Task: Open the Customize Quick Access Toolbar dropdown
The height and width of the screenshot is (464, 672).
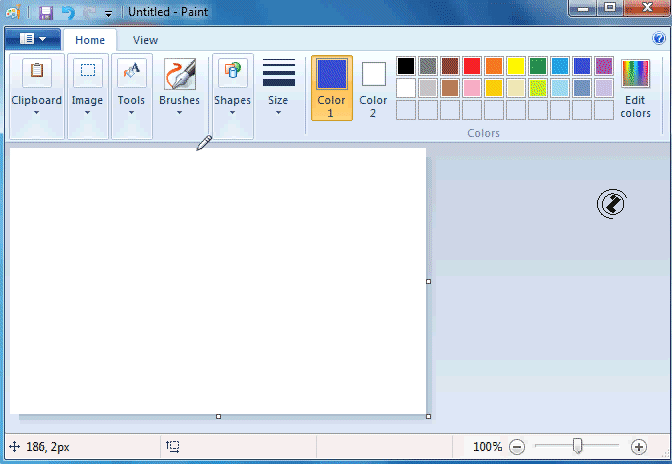Action: click(x=108, y=14)
